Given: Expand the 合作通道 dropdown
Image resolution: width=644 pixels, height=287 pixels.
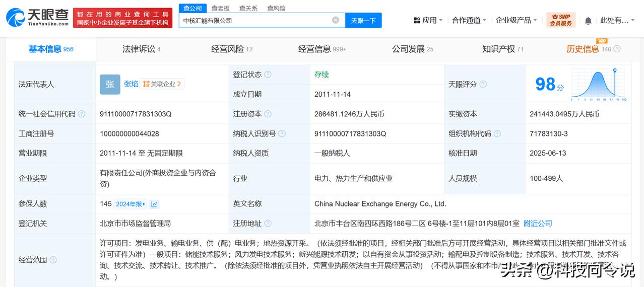Looking at the screenshot, I should tap(469, 20).
